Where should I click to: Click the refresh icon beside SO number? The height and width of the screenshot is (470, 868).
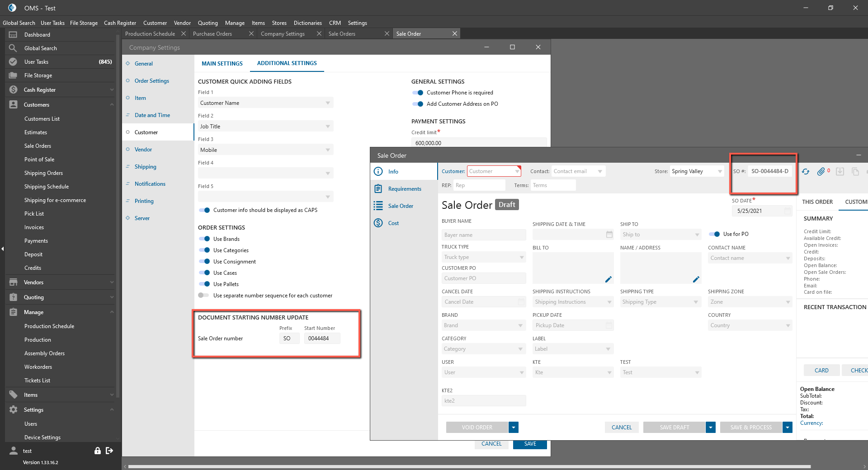click(x=806, y=172)
